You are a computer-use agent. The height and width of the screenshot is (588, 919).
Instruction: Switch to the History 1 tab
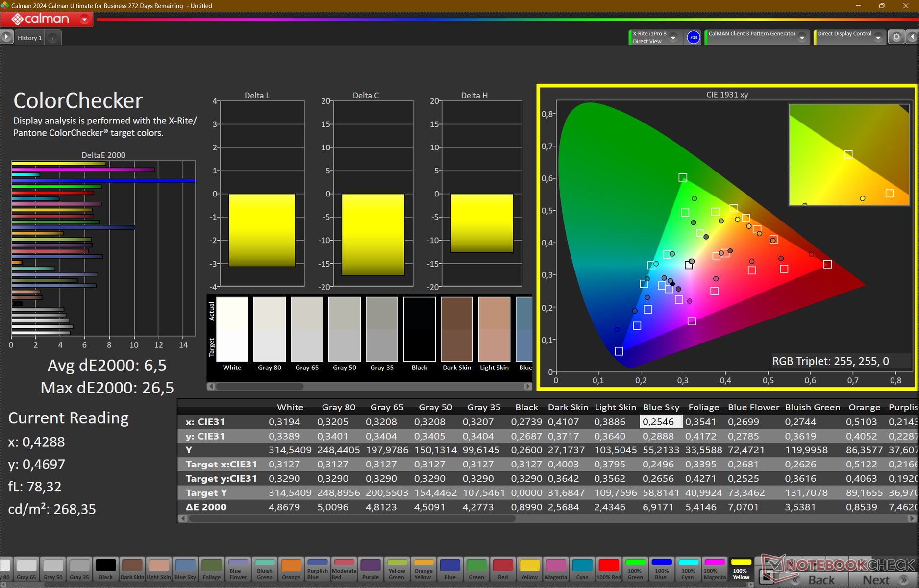pyautogui.click(x=29, y=38)
